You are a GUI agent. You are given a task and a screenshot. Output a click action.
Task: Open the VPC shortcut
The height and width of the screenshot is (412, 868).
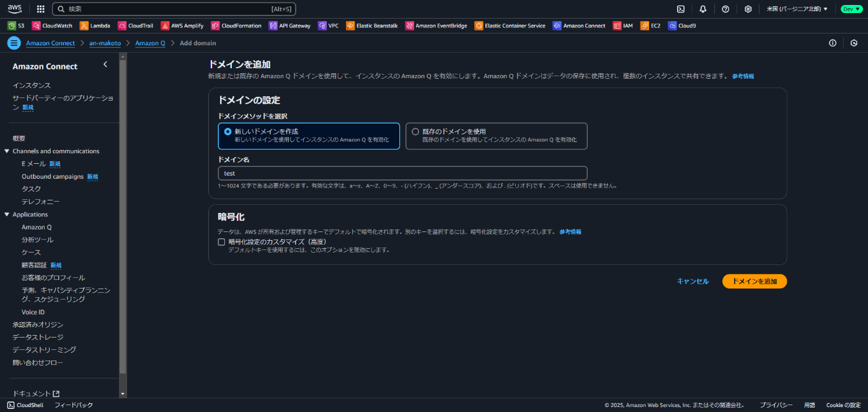[x=329, y=26]
